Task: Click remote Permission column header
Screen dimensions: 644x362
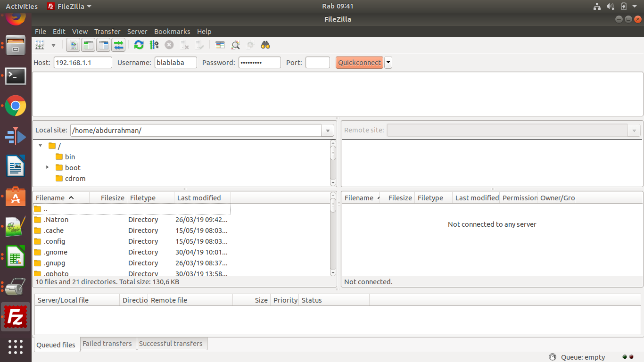Action: click(519, 198)
